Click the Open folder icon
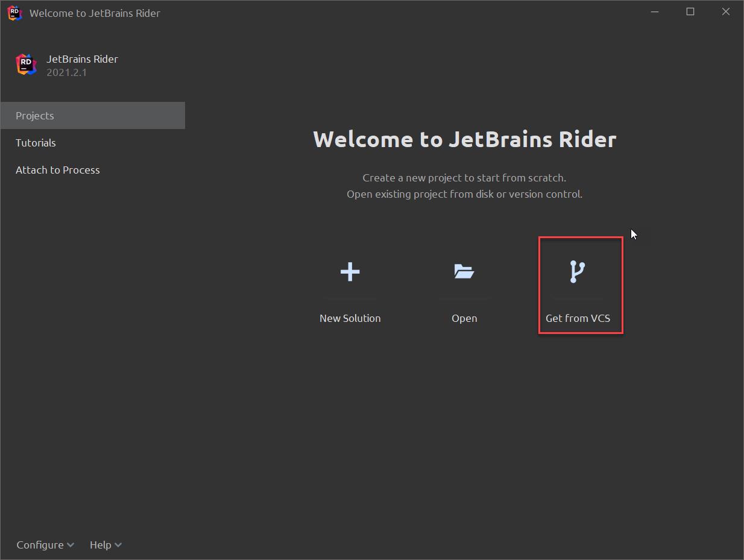 click(x=464, y=271)
